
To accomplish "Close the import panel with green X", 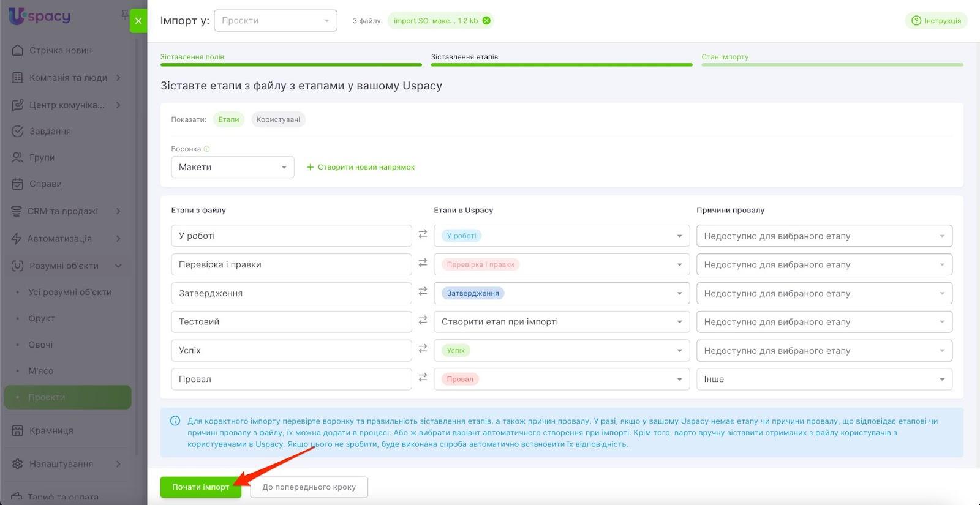I will pos(138,21).
